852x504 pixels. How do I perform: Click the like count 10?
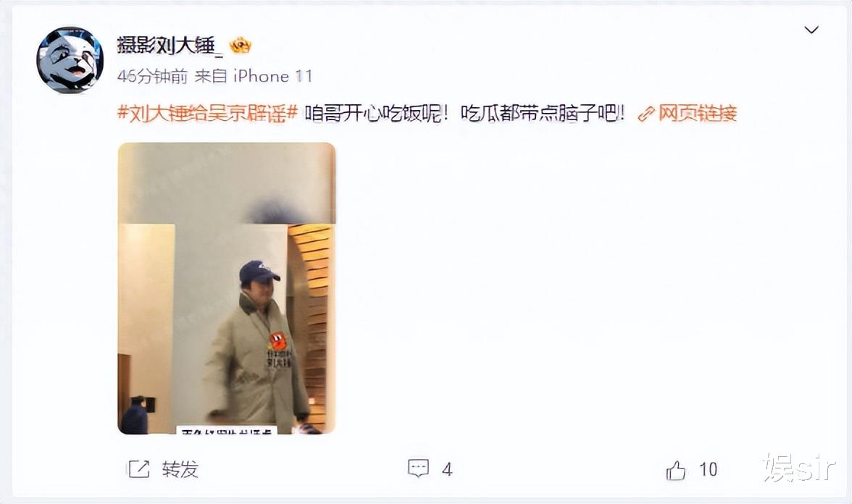tap(708, 469)
